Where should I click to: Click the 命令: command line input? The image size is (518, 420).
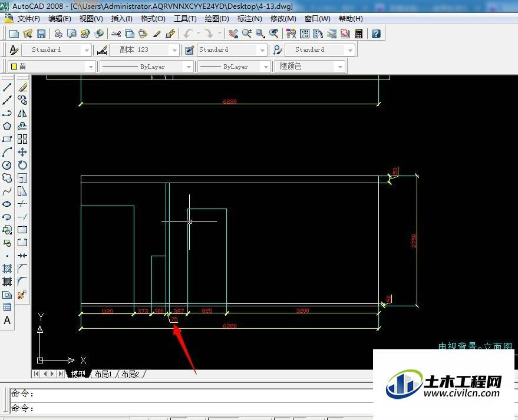pos(192,408)
